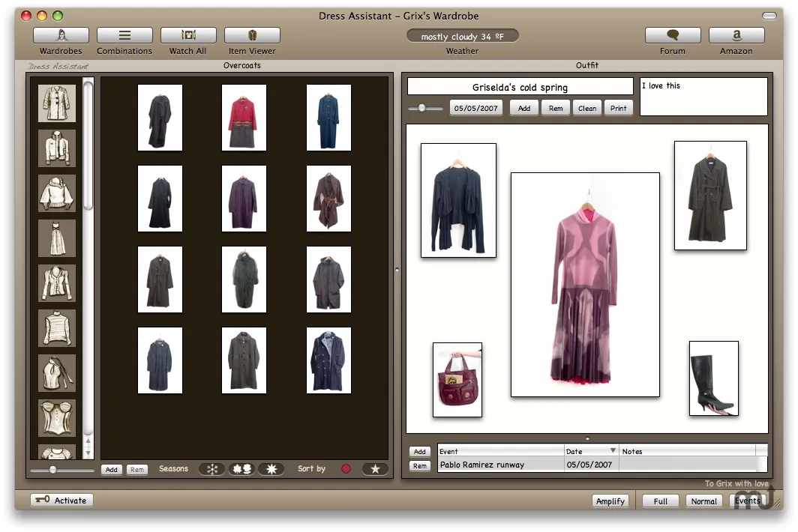Image resolution: width=798 pixels, height=532 pixels.
Task: Click the Amplify button
Action: pyautogui.click(x=610, y=501)
